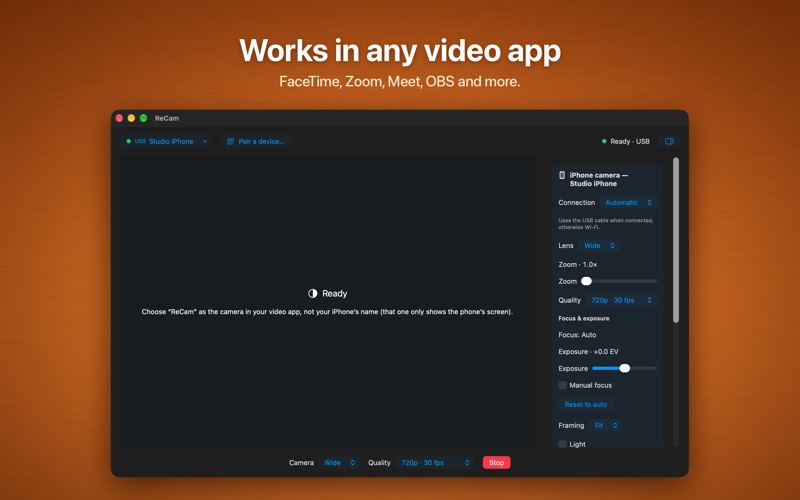Open the bottom Camera Wide dropdown
The height and width of the screenshot is (500, 800).
[x=339, y=463]
